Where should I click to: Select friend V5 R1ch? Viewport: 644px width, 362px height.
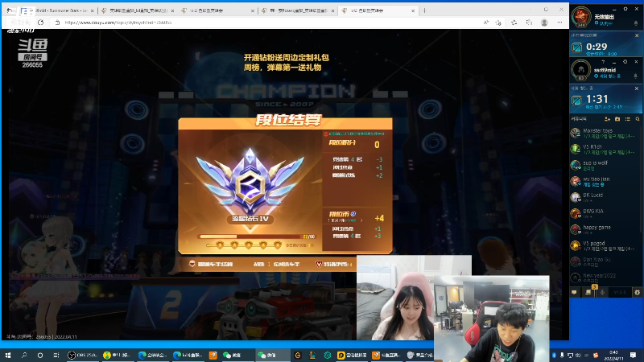click(x=605, y=150)
